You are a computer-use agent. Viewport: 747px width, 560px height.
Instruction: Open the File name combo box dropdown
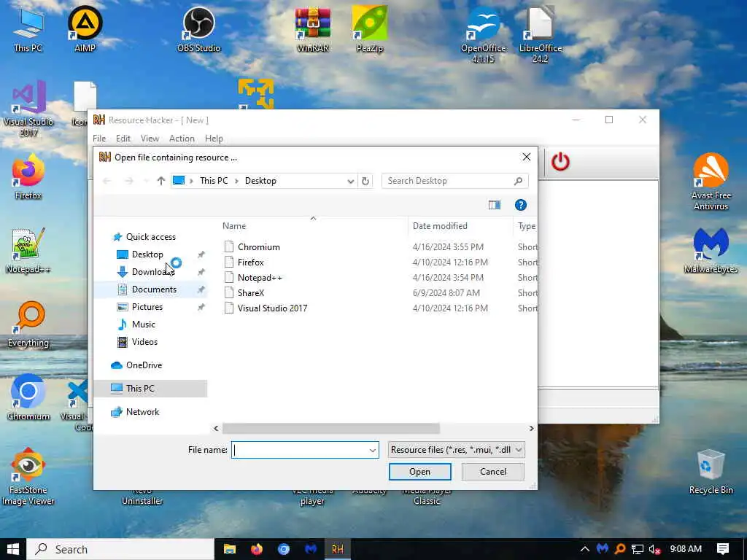373,450
